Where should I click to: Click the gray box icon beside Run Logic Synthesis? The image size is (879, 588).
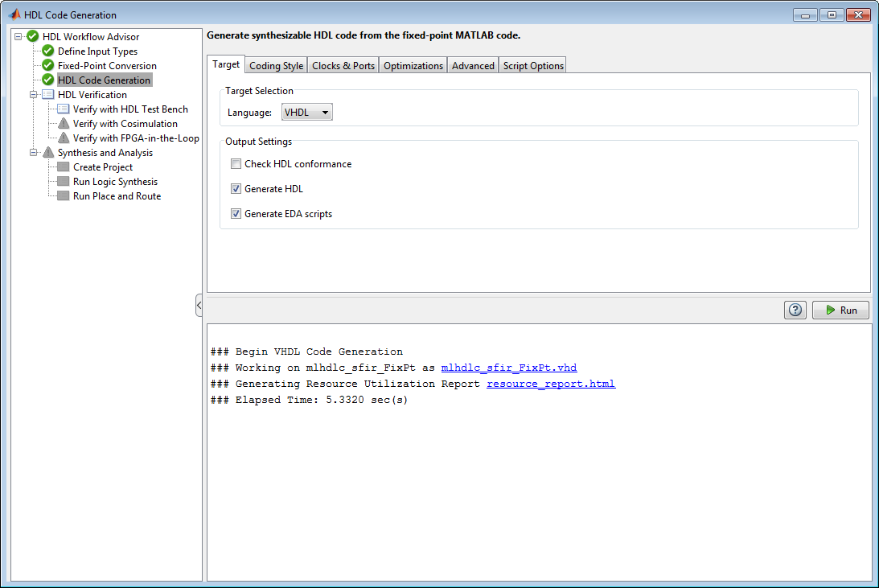click(64, 182)
